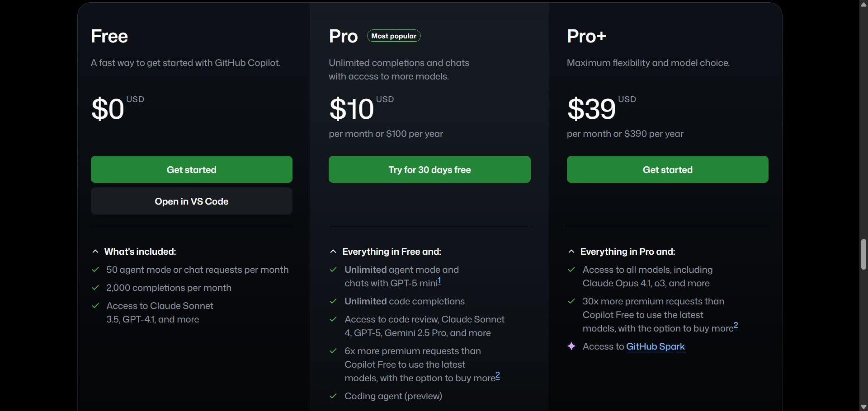Click checkmark next to 2,000 completions per month
Screen dimensions: 868x411
click(95, 288)
